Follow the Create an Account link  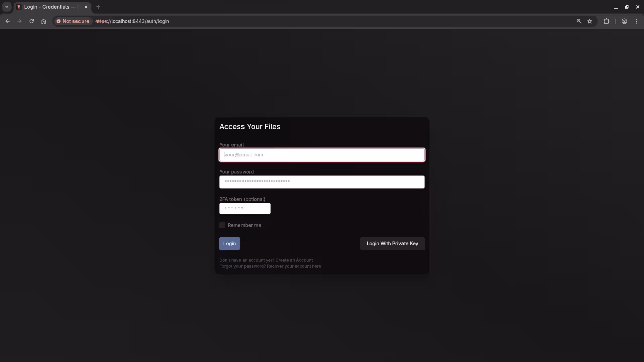click(x=294, y=260)
